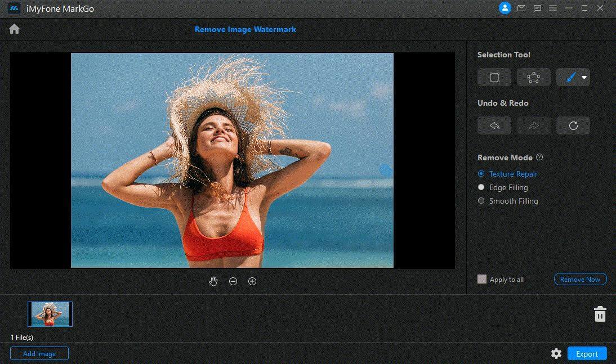Viewport: 616px width, 364px height.
Task: Delete the file with trash icon
Action: [600, 314]
